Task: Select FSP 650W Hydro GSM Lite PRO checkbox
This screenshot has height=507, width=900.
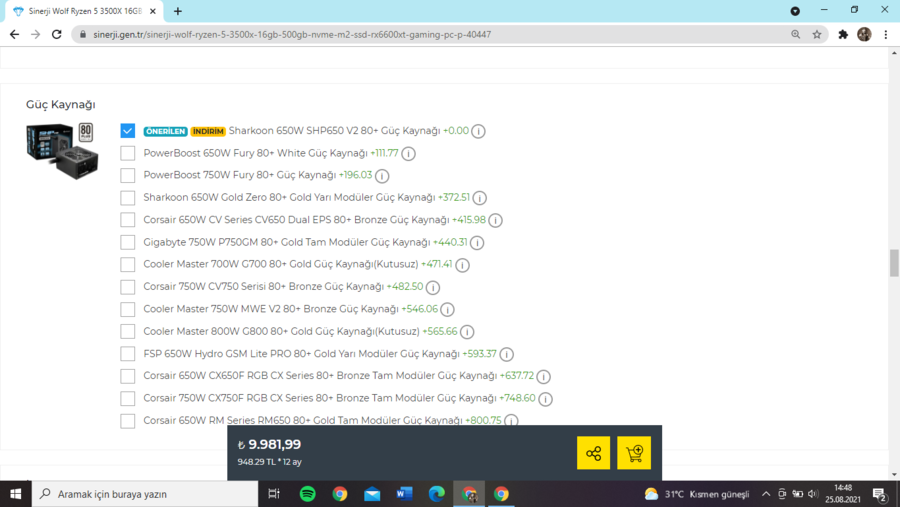Action: 127,354
